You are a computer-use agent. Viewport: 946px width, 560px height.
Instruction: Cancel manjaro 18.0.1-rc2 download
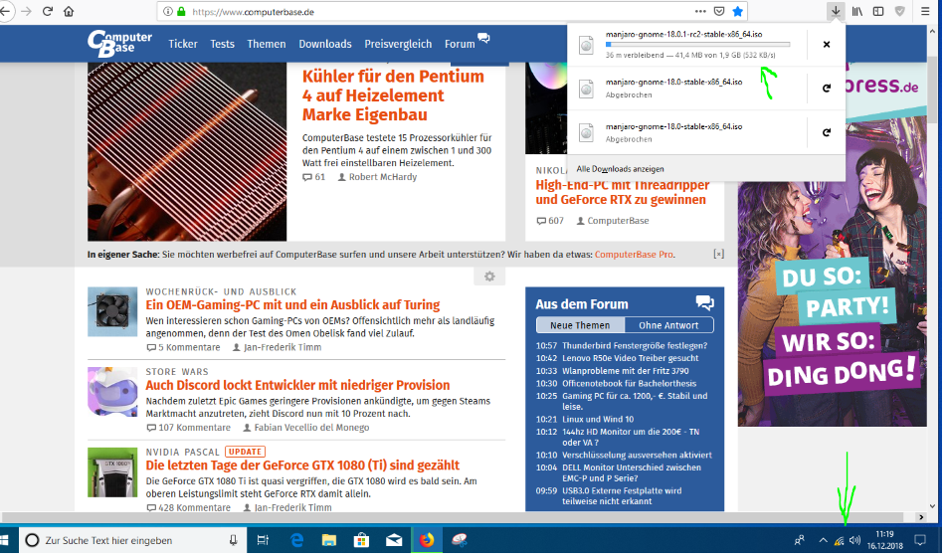pos(827,44)
